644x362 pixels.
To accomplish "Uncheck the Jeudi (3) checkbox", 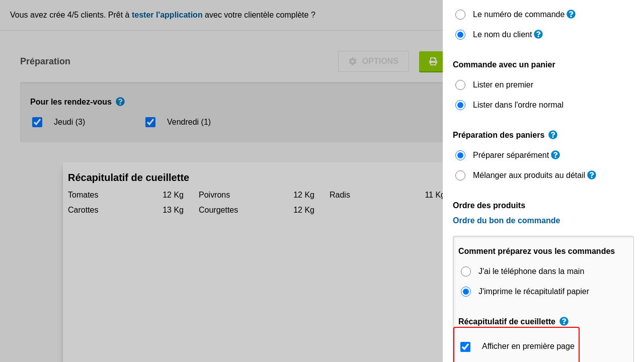I will pyautogui.click(x=37, y=122).
